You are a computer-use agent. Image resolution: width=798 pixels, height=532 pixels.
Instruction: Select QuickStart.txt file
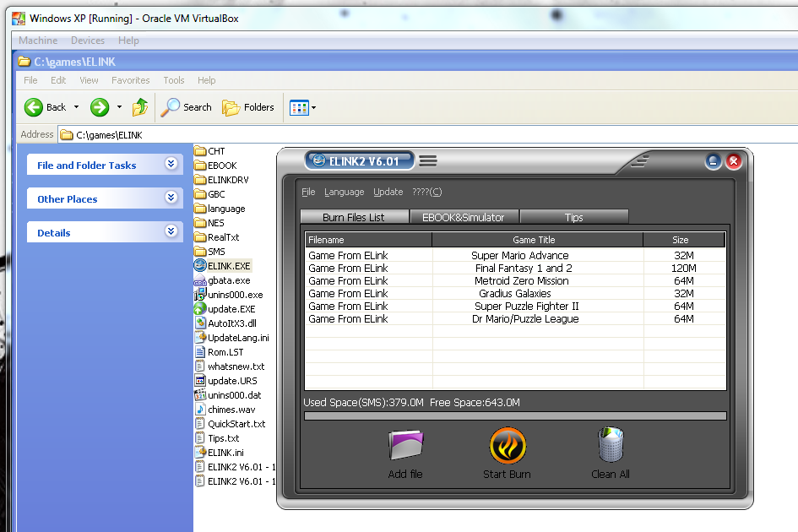(230, 424)
